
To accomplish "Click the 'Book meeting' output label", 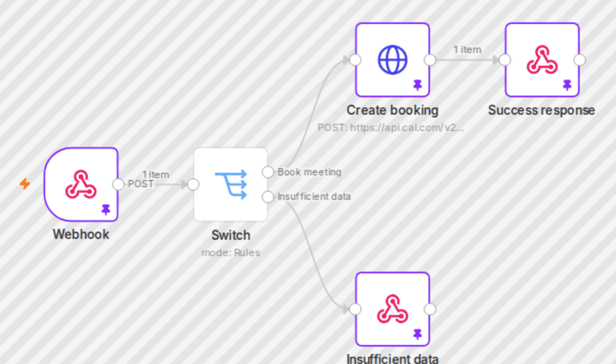I will [x=309, y=172].
